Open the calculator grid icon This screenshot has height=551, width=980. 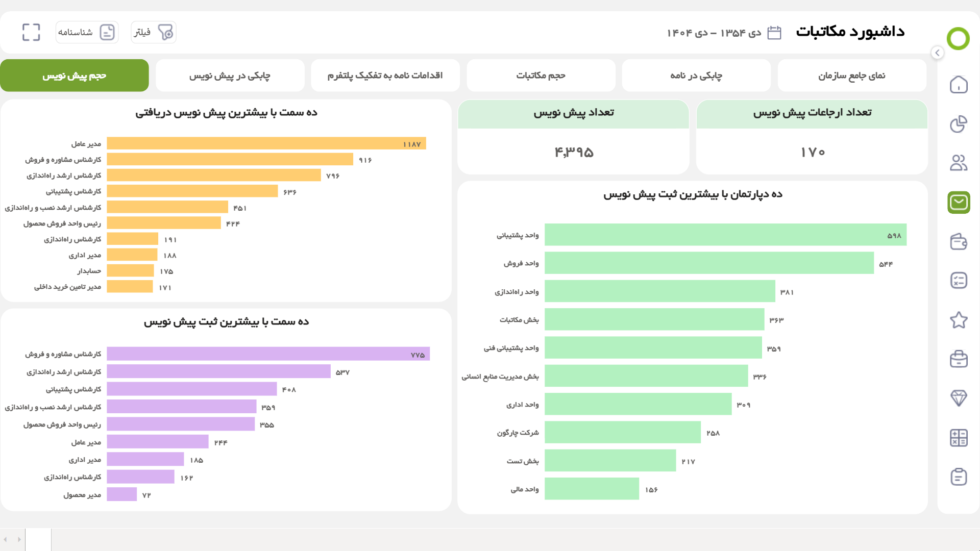(x=959, y=437)
